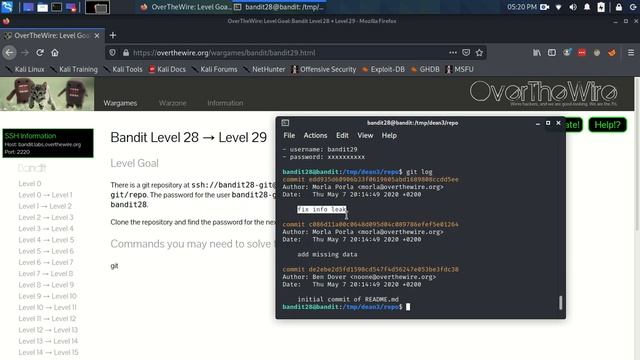Viewport: 640px width, 360px height.
Task: Open Firefox page actions three-dot menu
Action: [453, 53]
